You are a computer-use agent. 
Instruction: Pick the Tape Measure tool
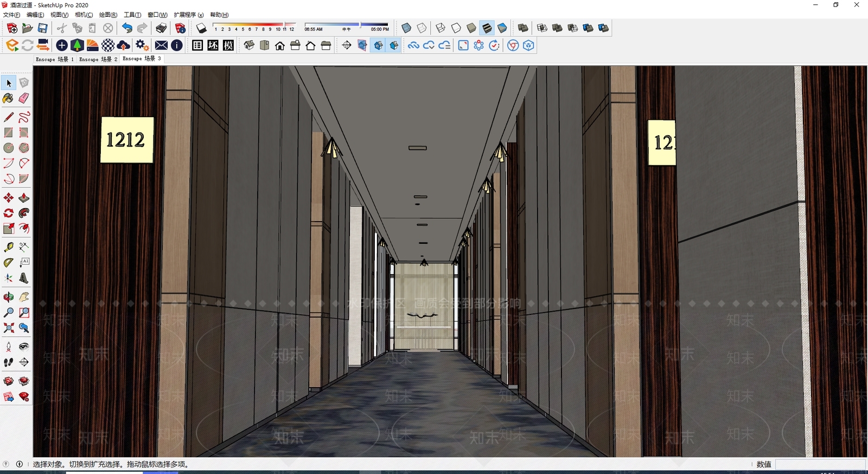(x=9, y=247)
